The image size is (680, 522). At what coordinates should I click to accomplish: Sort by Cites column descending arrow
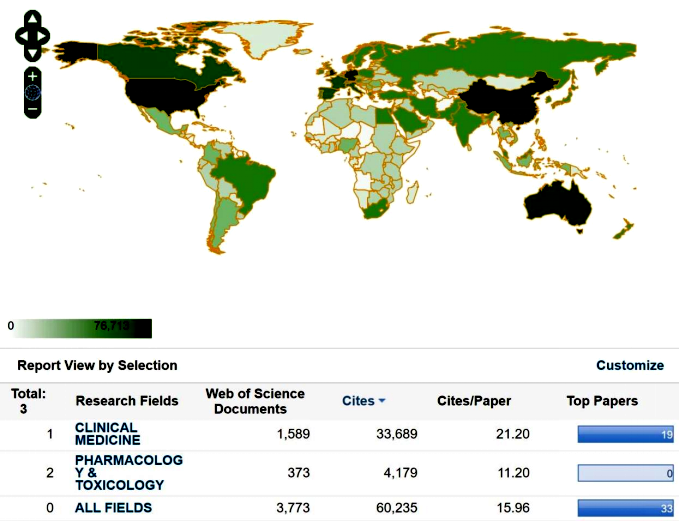click(x=382, y=401)
